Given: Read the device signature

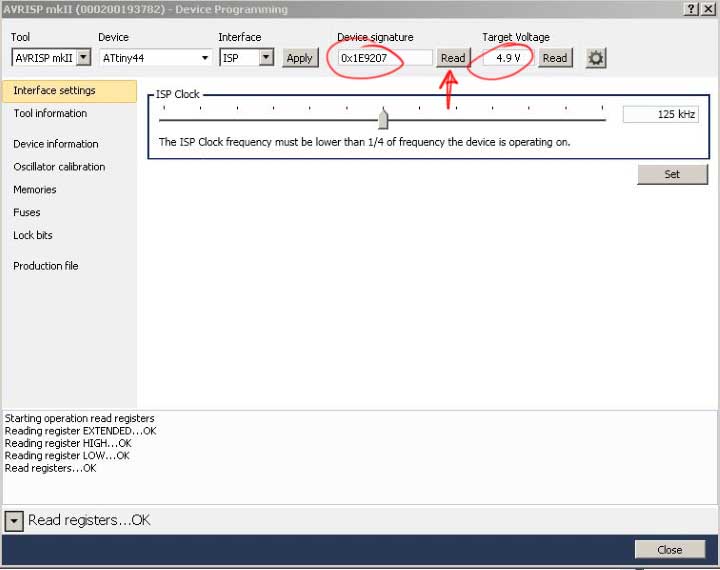Looking at the screenshot, I should pos(453,58).
